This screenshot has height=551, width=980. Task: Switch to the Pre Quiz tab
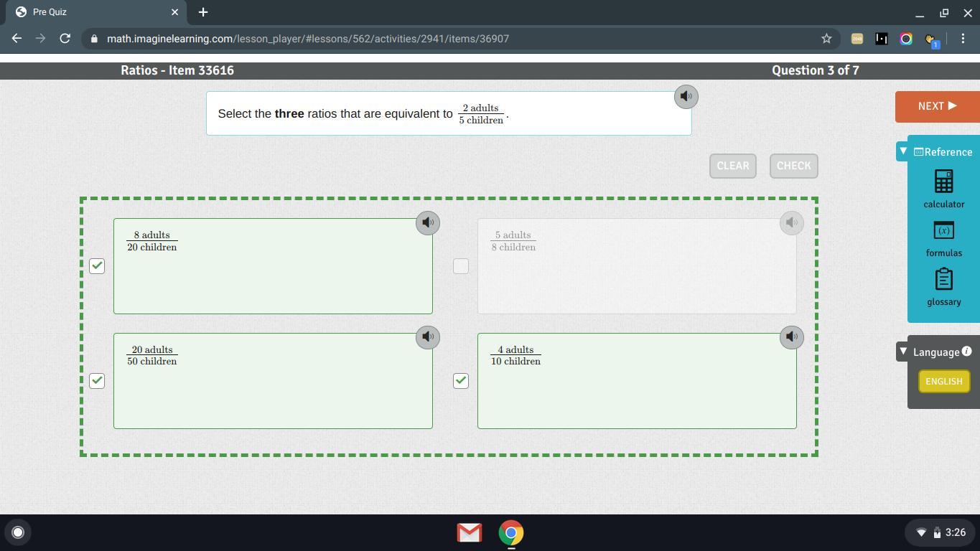tap(95, 12)
